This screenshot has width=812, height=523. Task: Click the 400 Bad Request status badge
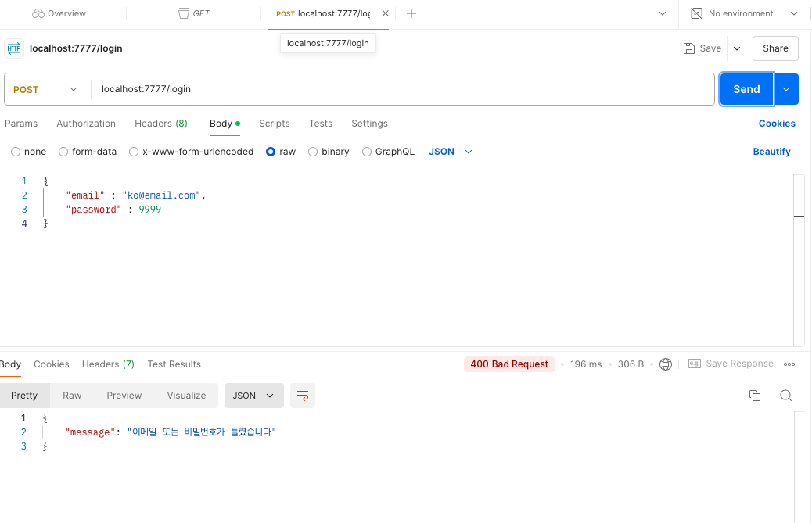coord(509,364)
